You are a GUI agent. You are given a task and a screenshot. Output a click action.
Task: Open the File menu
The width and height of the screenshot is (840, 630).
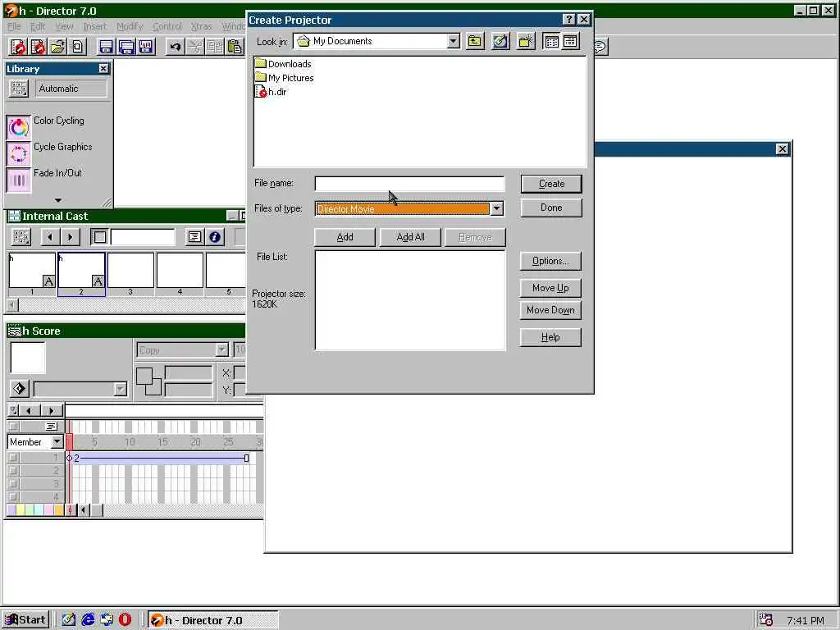14,26
